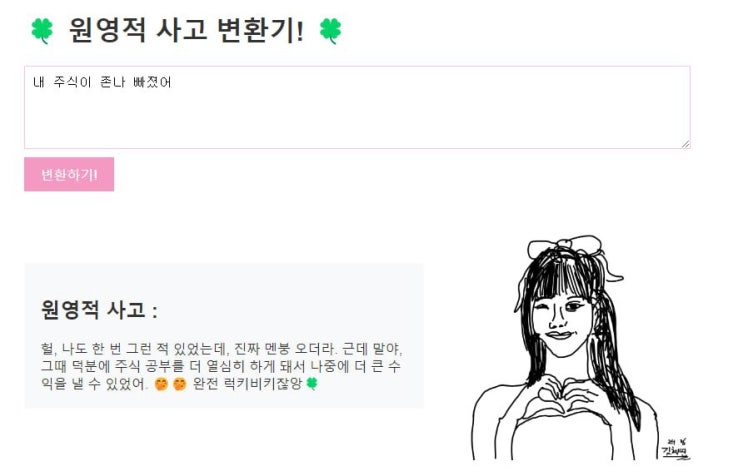Click the artist signature beside the drawing
This screenshot has height=476, width=743.
click(676, 449)
